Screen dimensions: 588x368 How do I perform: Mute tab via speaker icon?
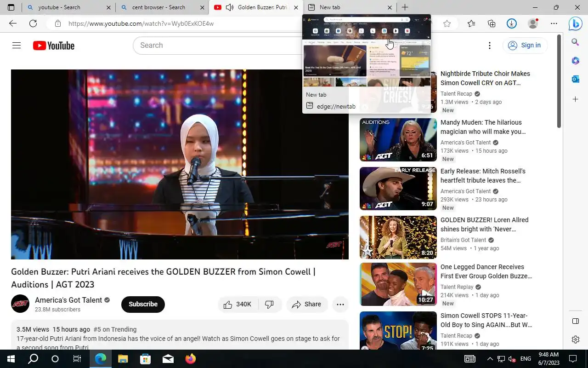pos(230,7)
